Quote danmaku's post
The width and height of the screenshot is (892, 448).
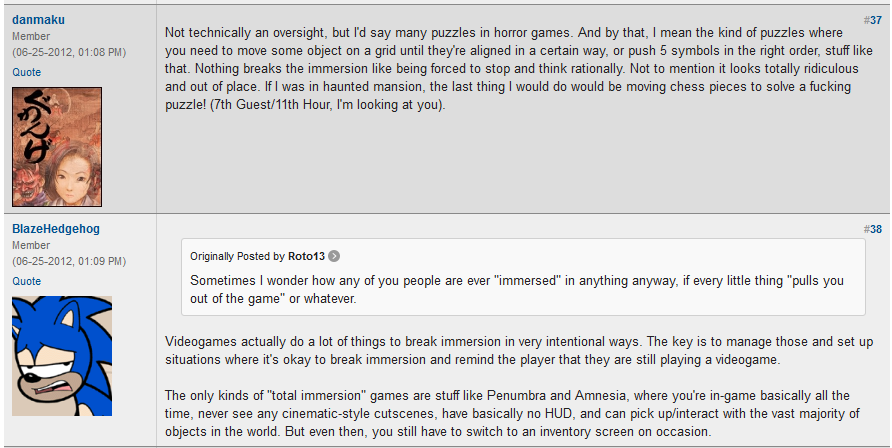coord(27,72)
